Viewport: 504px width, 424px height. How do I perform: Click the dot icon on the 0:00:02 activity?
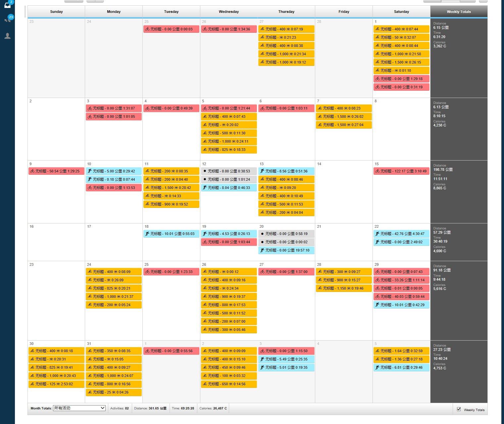(x=262, y=242)
